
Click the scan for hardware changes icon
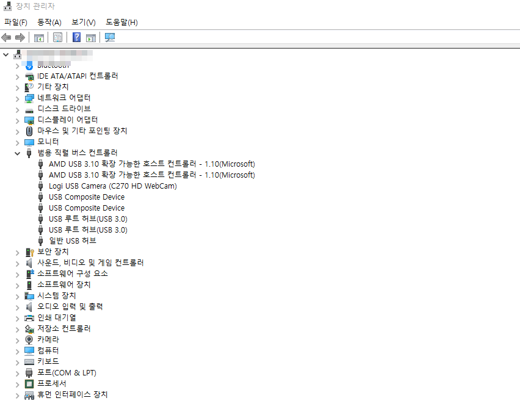click(x=110, y=37)
